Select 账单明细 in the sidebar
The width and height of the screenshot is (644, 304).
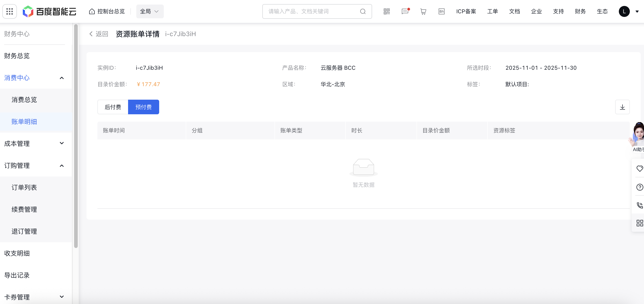point(24,122)
